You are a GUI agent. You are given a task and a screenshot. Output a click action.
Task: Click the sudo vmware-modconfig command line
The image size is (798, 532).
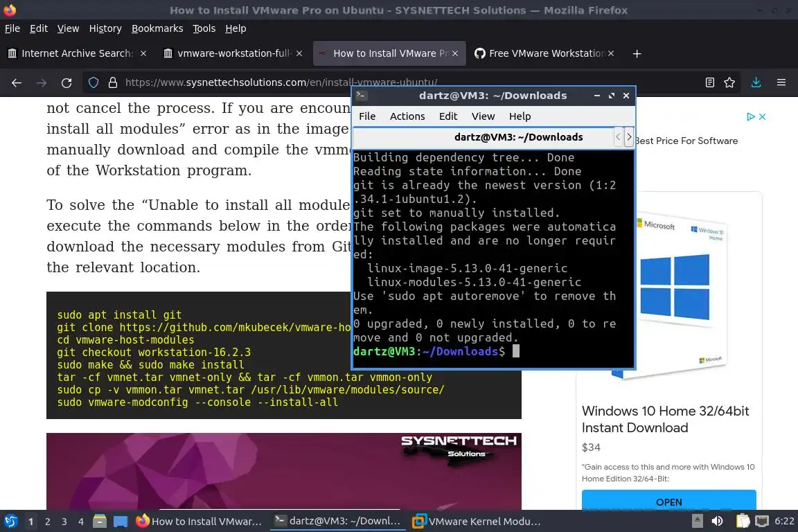tap(197, 402)
